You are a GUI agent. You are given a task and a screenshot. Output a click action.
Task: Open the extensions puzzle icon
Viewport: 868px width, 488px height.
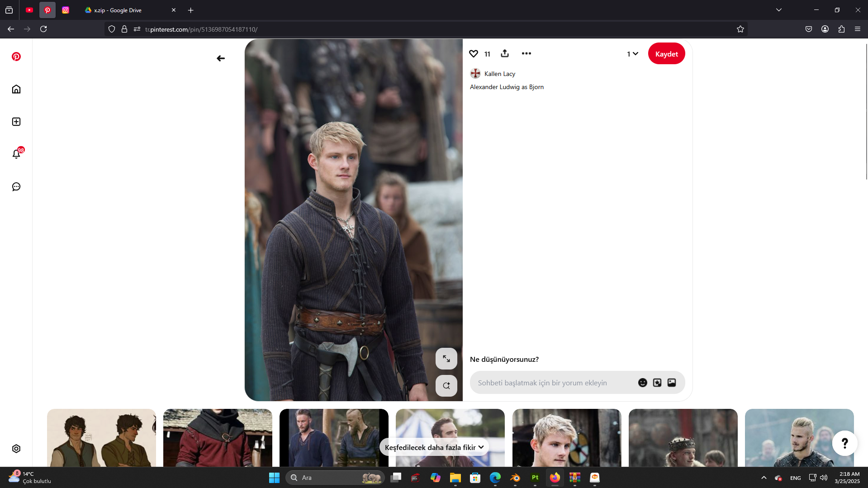(841, 29)
